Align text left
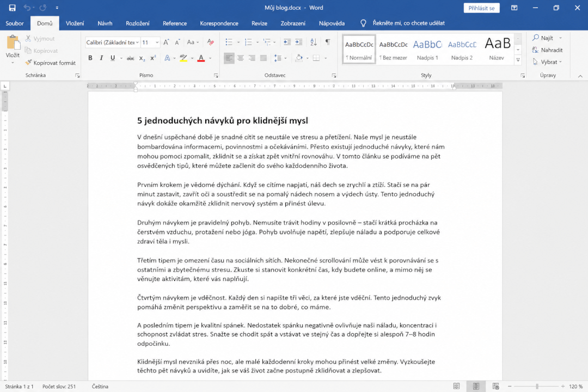 coord(229,58)
